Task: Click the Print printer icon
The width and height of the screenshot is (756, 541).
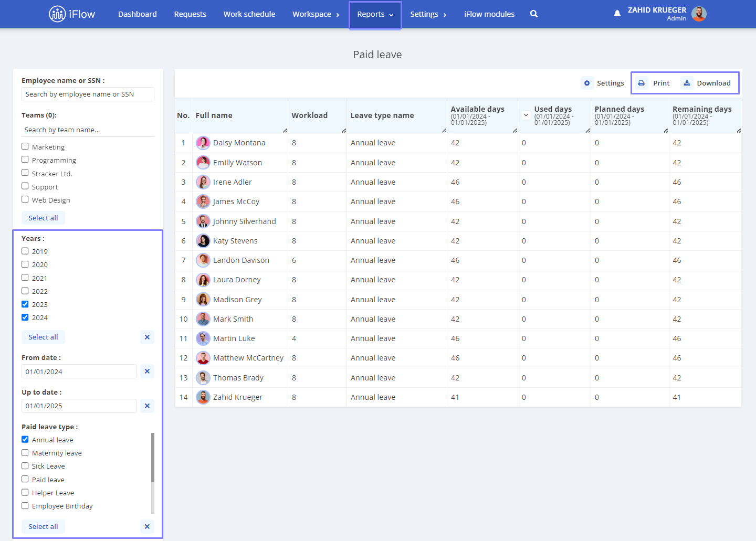Action: click(x=641, y=83)
